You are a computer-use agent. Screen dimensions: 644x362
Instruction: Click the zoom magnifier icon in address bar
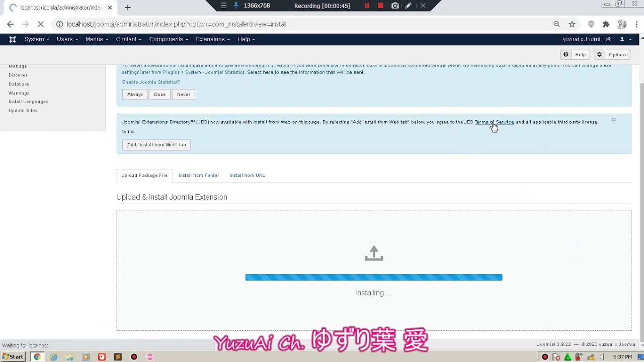(556, 24)
